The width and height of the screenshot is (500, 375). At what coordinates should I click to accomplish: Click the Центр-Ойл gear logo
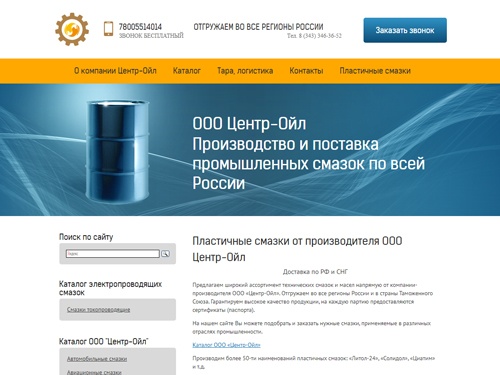coord(72,29)
